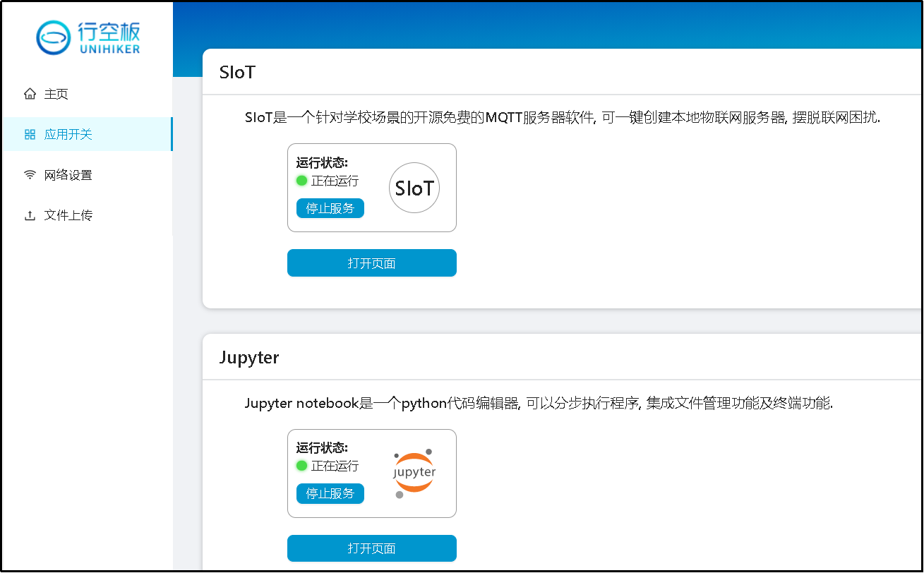Go to 网络设置 in the sidebar
Viewport: 924px width, 573px height.
coord(86,175)
